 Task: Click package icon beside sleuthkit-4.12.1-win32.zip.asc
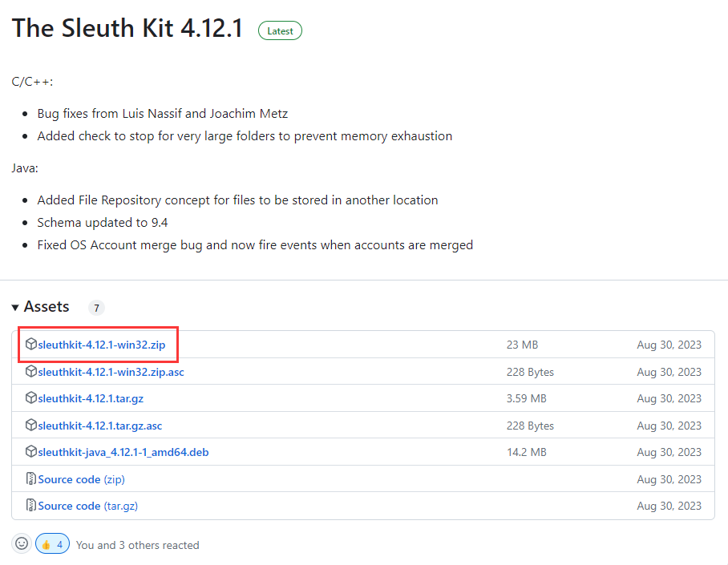click(x=31, y=372)
